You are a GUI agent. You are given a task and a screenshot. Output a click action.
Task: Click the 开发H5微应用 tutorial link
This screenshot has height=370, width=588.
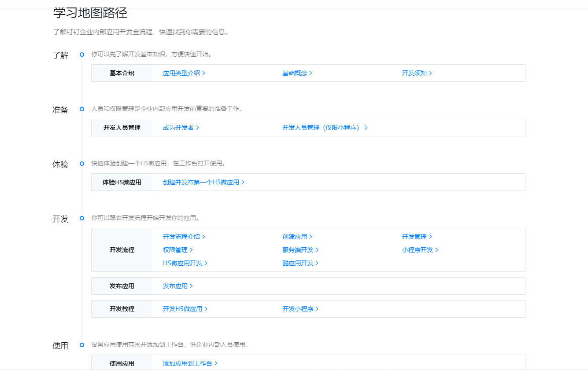[x=185, y=309]
